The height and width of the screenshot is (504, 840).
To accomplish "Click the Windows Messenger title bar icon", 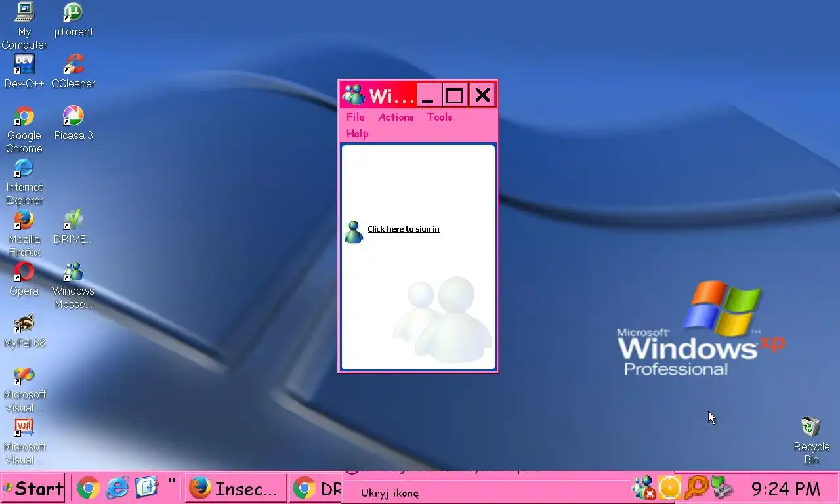I will 354,95.
